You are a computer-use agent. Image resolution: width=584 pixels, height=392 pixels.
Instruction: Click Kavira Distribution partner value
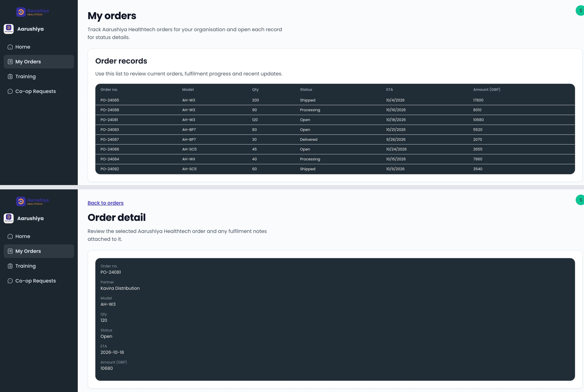coord(120,288)
